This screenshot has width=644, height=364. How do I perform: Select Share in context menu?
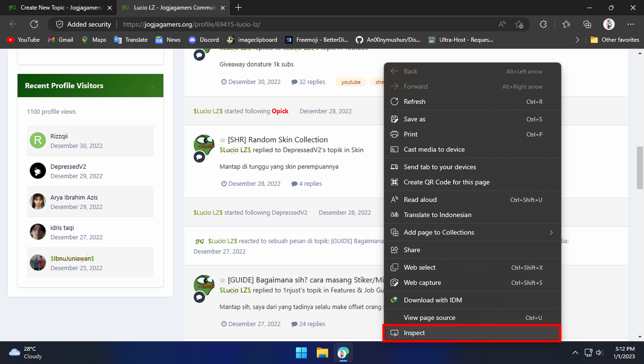tap(472, 250)
